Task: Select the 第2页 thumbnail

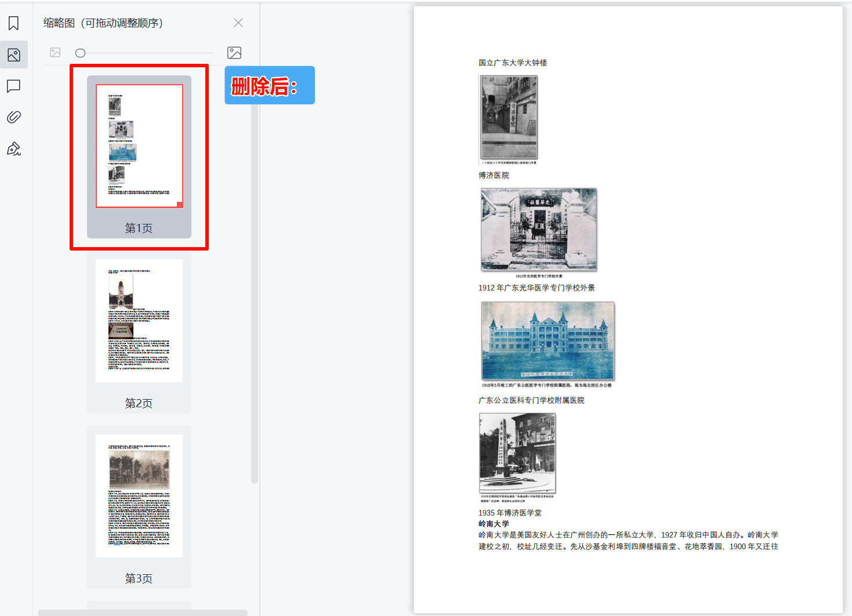Action: tap(139, 320)
